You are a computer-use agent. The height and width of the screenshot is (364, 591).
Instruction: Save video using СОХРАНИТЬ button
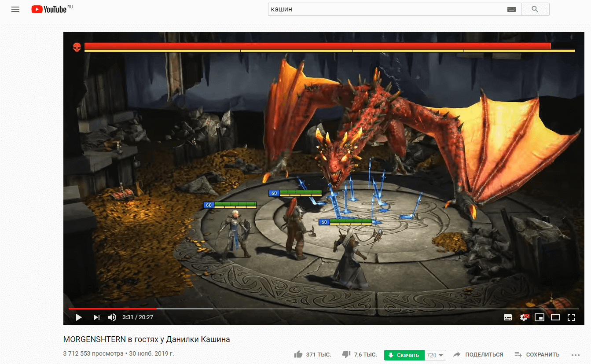537,355
